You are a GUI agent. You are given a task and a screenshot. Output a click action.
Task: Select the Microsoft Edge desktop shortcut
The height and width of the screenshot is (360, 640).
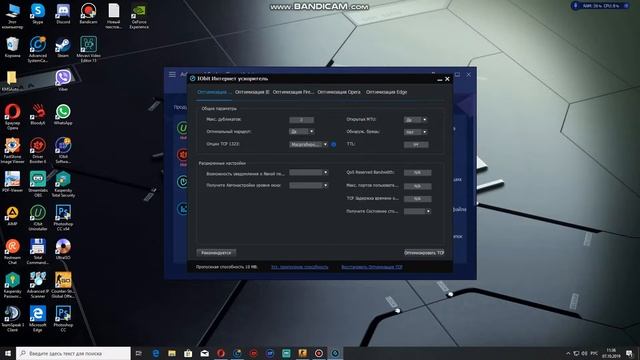point(38,318)
